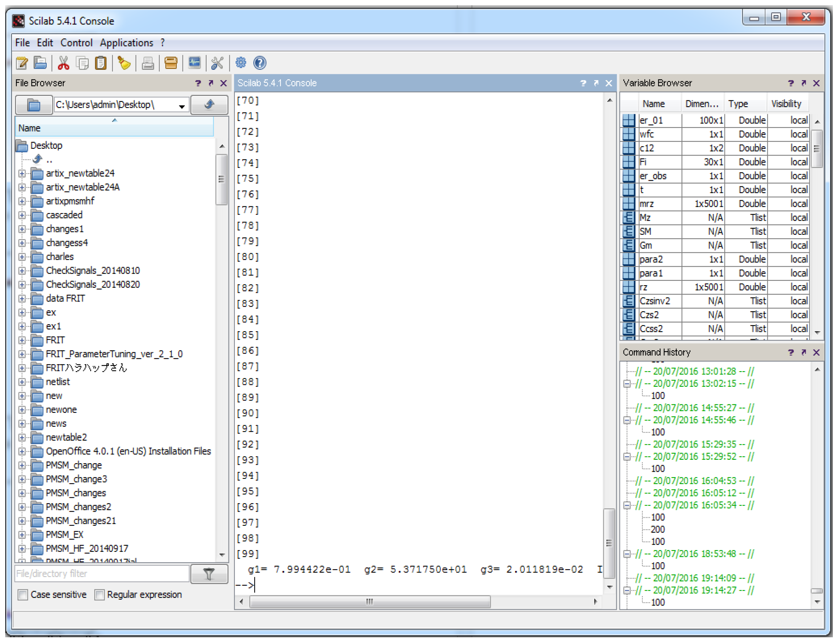Click console horizontal scrollbar thumb
The height and width of the screenshot is (644, 839).
(x=370, y=601)
